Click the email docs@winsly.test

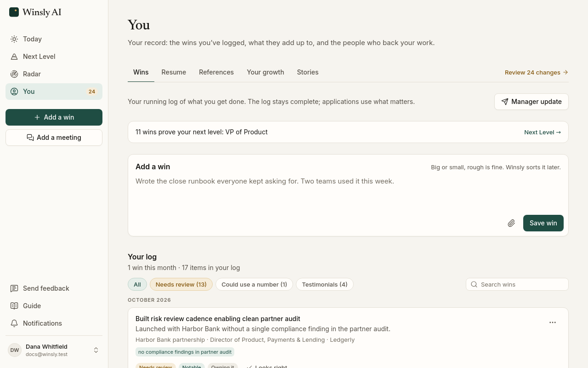pos(46,354)
